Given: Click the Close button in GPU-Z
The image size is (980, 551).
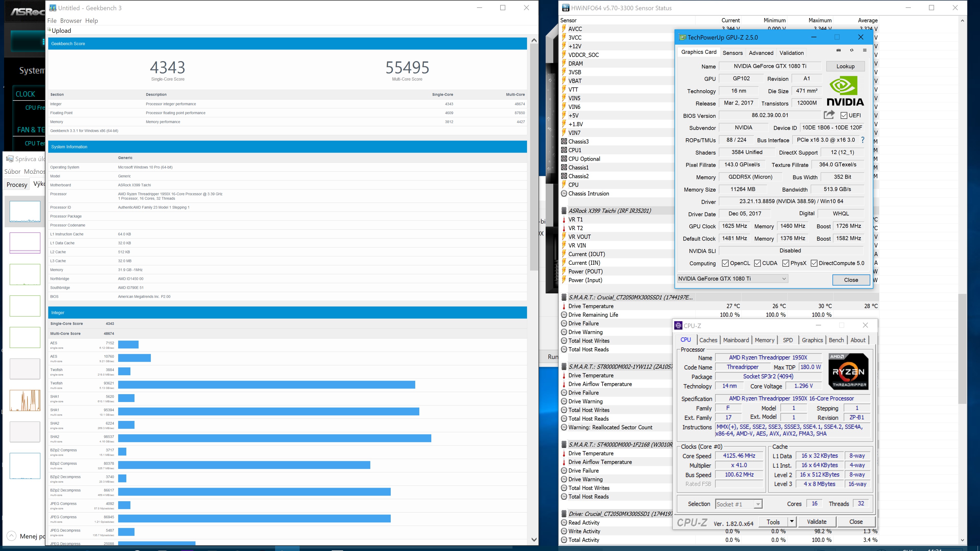Looking at the screenshot, I should [851, 280].
